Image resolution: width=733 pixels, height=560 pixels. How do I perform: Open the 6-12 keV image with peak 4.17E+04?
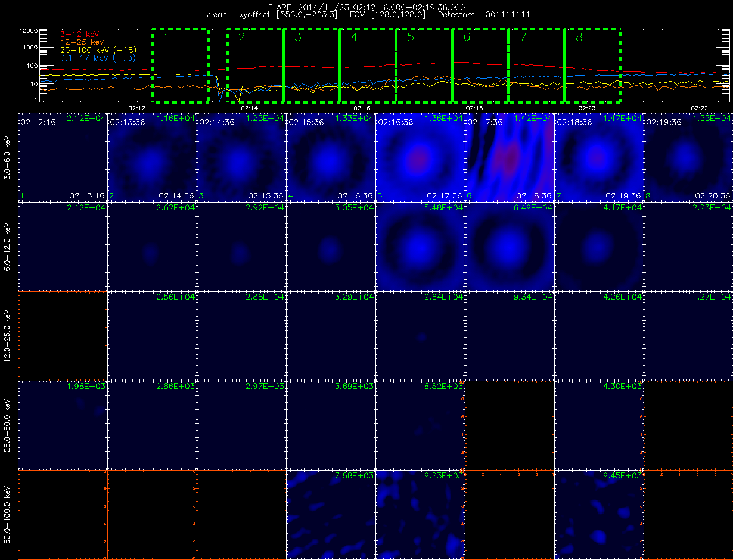point(599,246)
